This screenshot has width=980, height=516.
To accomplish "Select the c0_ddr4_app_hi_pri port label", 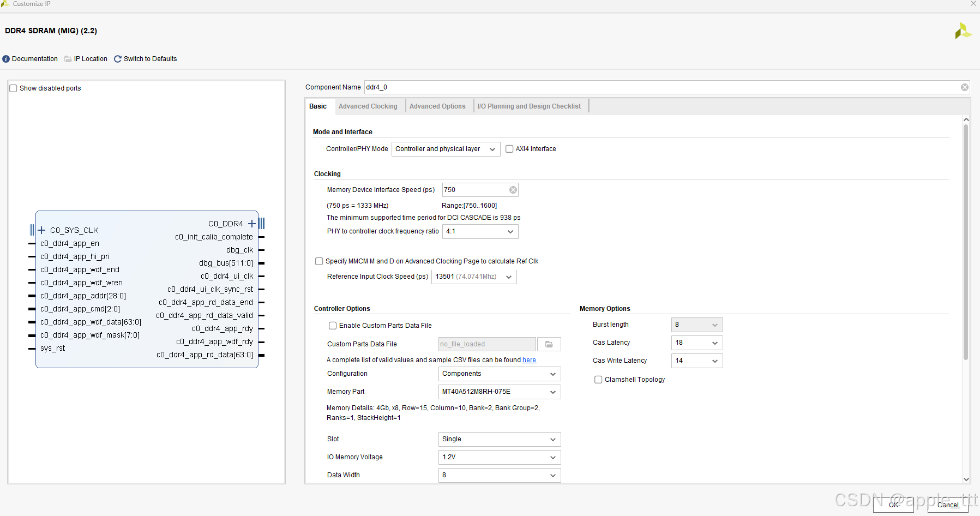I will [x=75, y=256].
